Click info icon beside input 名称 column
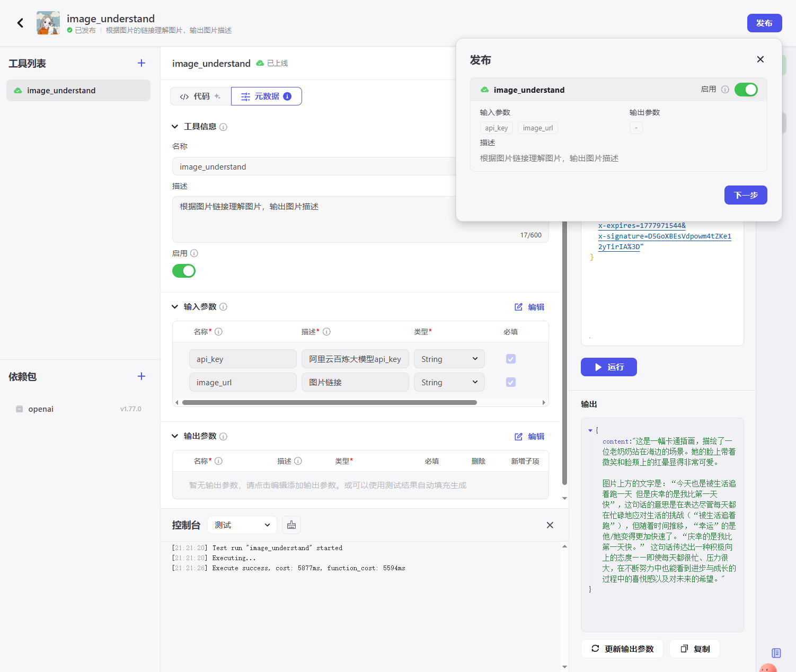Viewport: 796px width, 672px height. coord(218,332)
